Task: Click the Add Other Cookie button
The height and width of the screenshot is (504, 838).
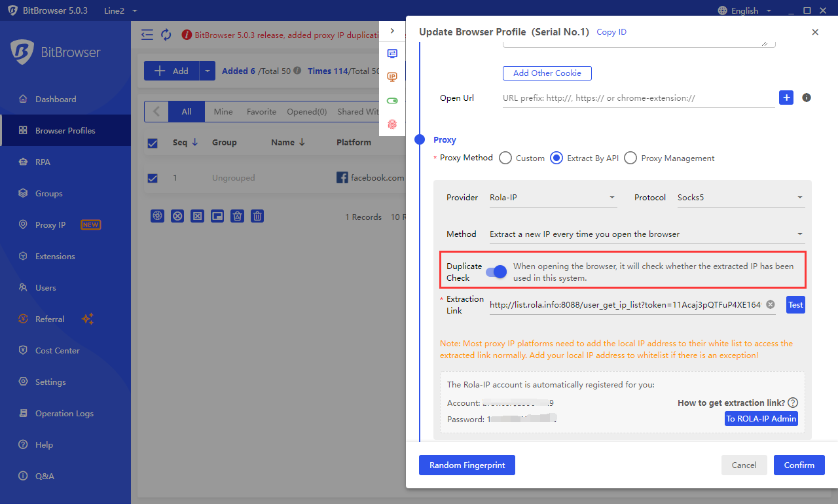Action: tap(547, 73)
